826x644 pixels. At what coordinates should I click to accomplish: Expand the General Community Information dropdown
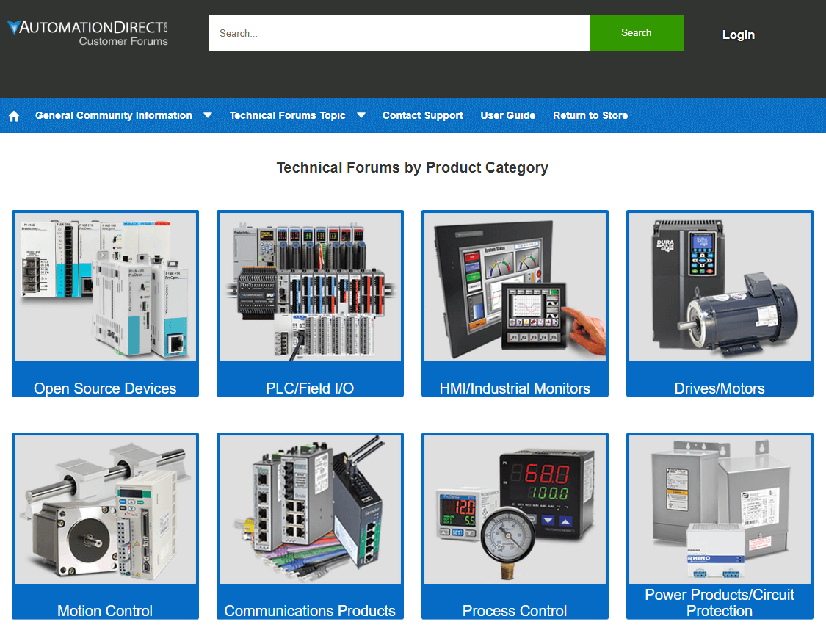pos(113,115)
